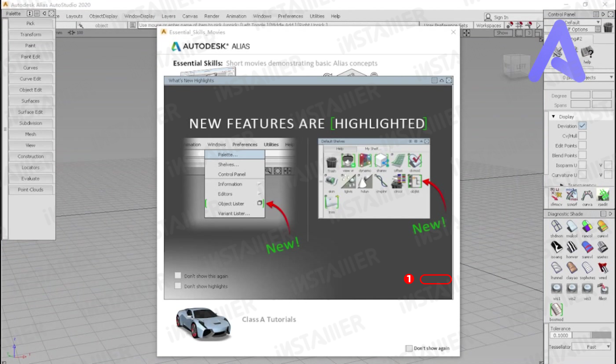Open the Render menu
616x364 pixels.
coord(212,16)
